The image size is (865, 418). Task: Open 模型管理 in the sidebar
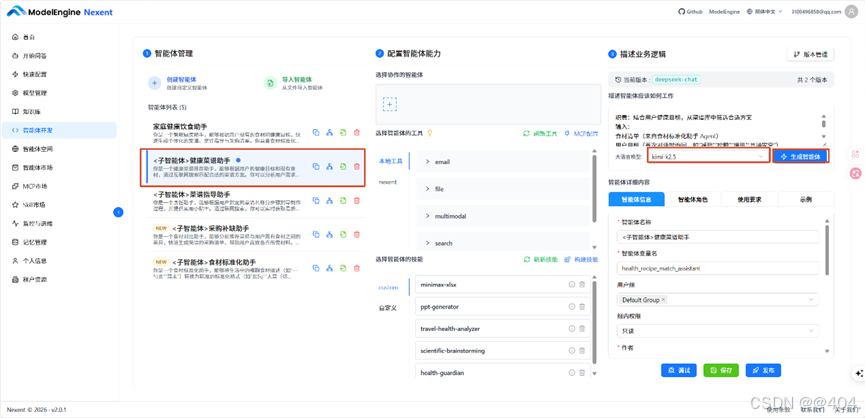click(x=58, y=93)
